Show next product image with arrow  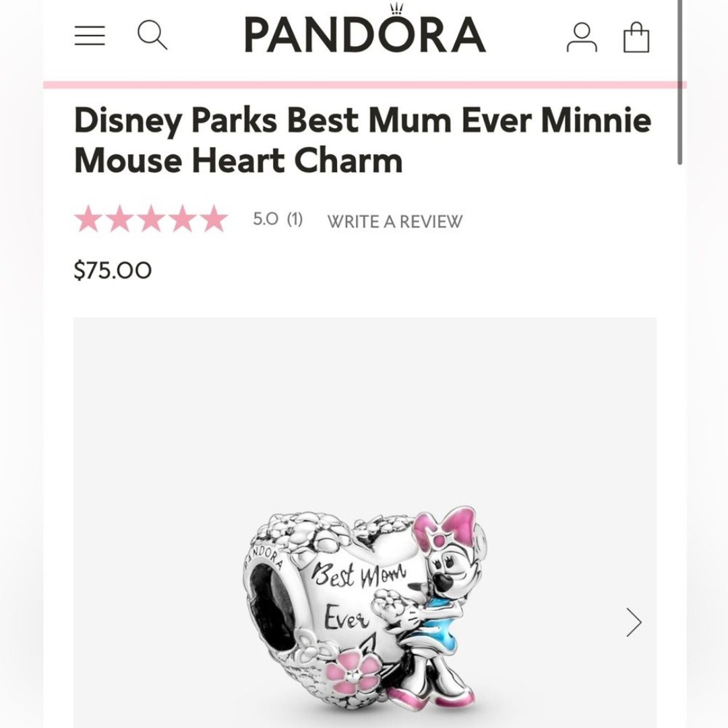pos(634,622)
